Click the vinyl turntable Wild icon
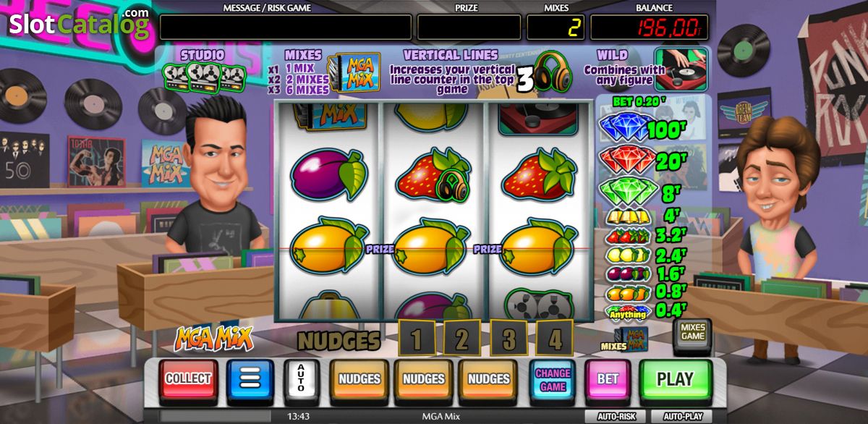This screenshot has width=868, height=424. pos(681,69)
